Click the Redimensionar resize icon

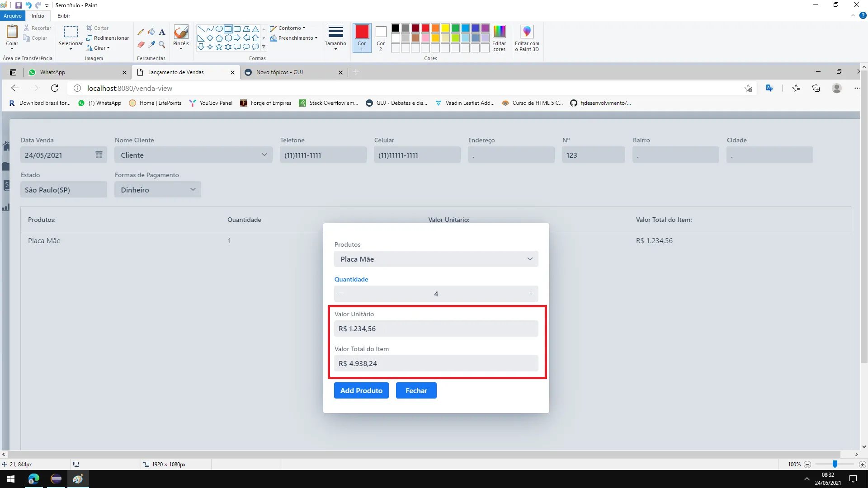coord(90,38)
